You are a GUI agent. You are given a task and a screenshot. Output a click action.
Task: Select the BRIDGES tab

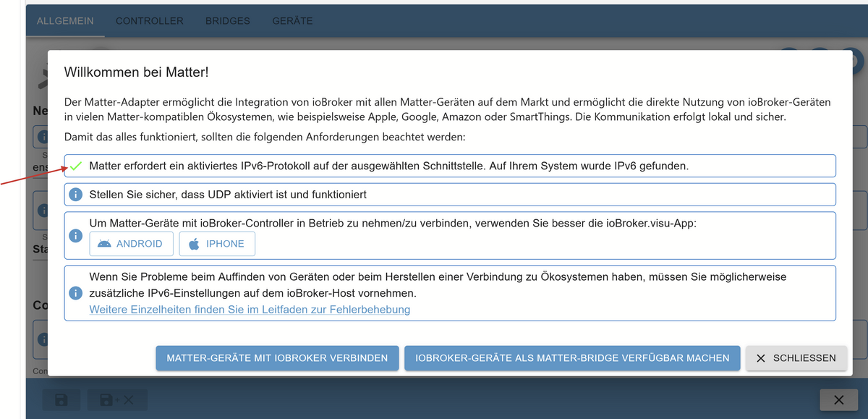(x=228, y=21)
